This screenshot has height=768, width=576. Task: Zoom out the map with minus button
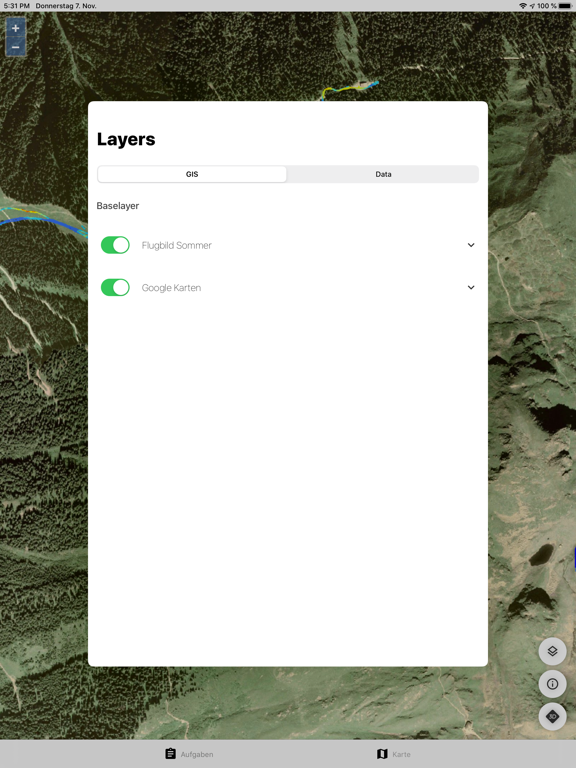point(16,47)
